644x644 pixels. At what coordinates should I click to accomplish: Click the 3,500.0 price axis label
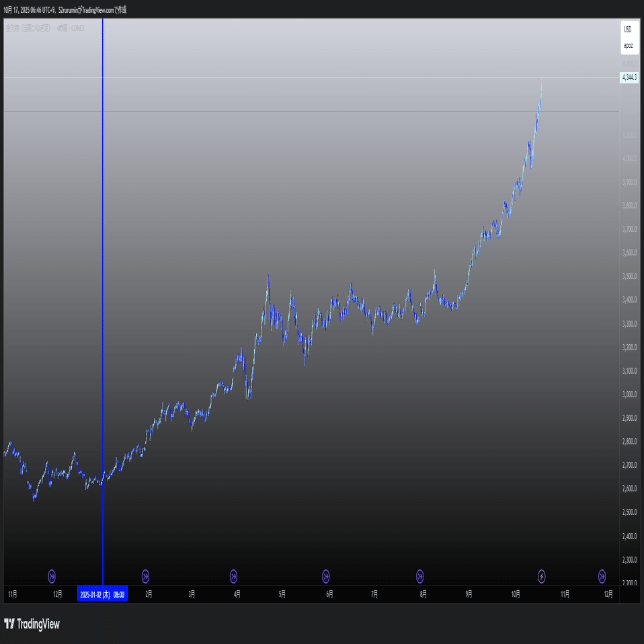[630, 276]
